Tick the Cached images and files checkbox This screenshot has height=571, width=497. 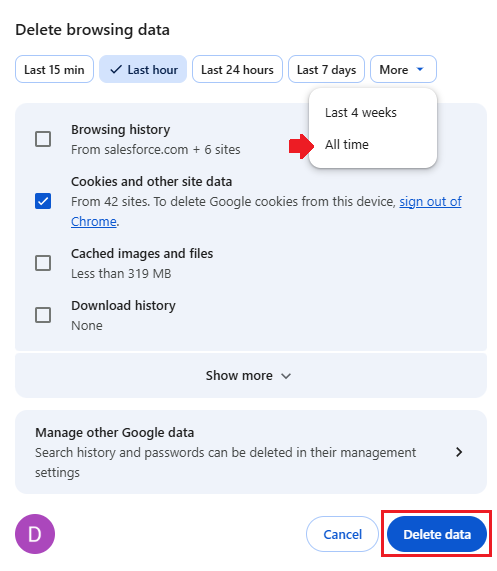pos(43,263)
